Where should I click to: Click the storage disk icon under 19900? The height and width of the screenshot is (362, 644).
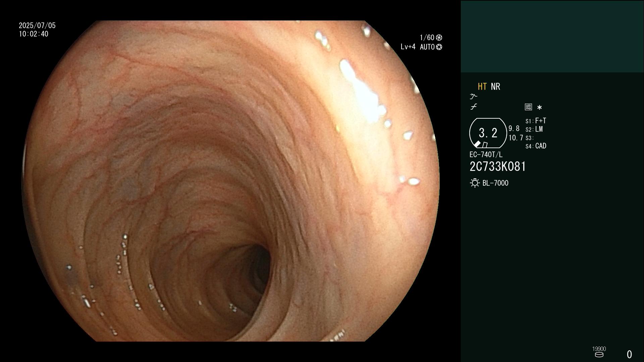coord(599,355)
